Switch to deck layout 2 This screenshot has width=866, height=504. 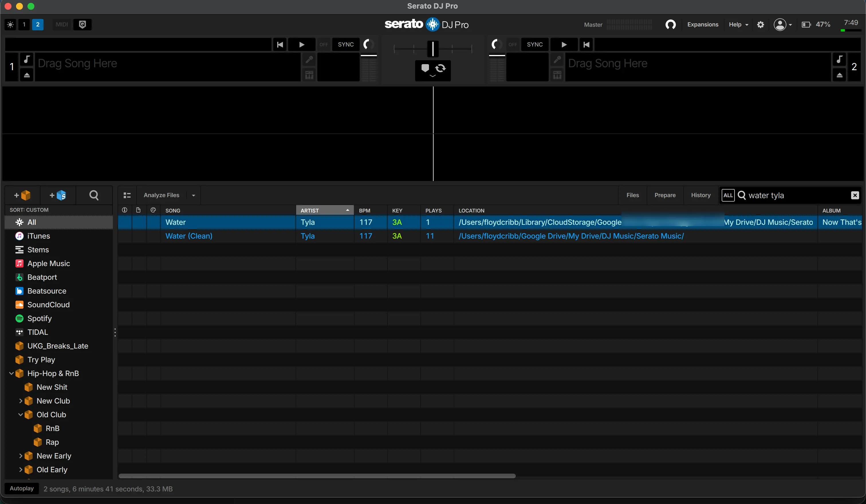pyautogui.click(x=38, y=24)
